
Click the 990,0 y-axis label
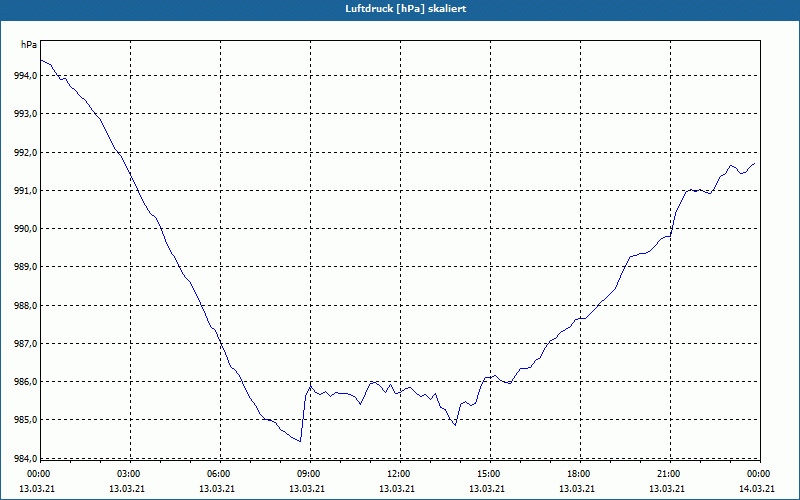25,229
